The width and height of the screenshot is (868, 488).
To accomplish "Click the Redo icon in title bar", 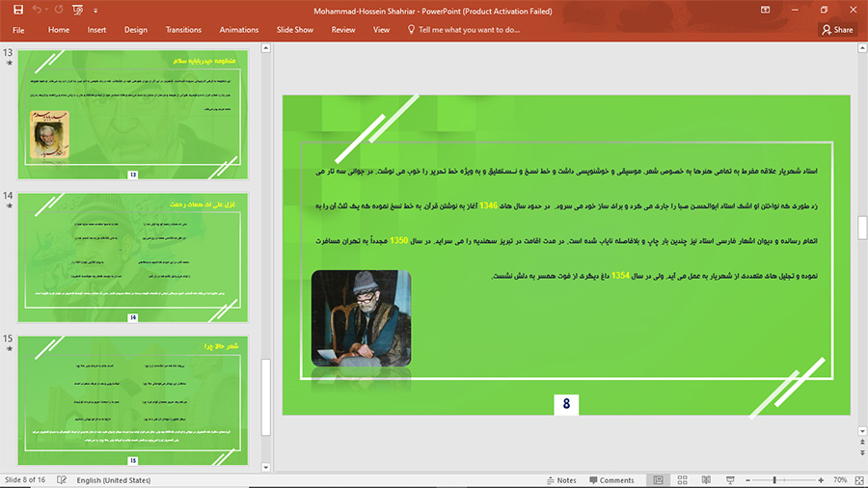I will point(60,10).
